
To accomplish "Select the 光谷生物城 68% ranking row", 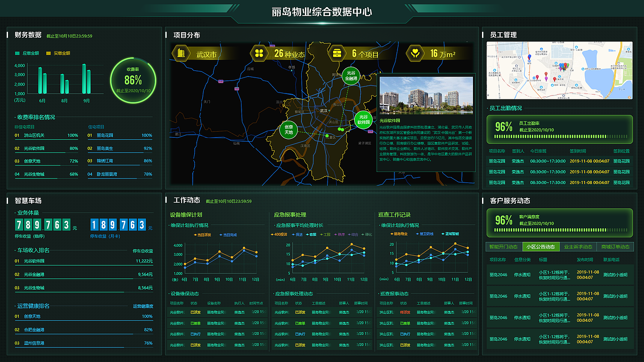I will (46, 174).
